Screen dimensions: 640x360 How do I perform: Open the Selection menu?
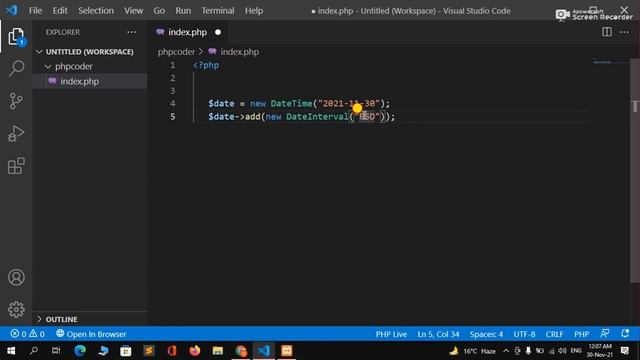[96, 11]
